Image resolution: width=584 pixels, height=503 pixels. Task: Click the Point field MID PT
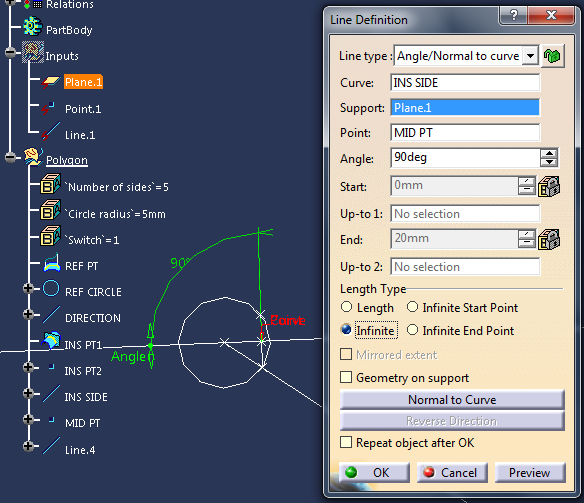(465, 133)
